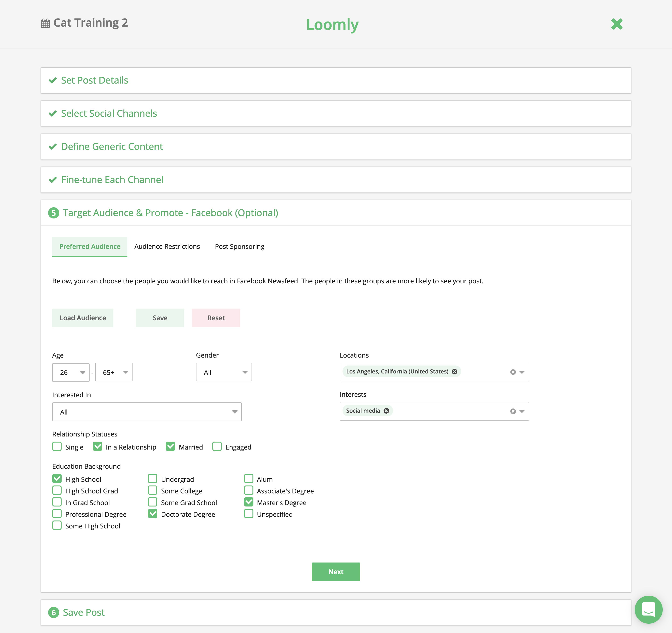The height and width of the screenshot is (633, 672).
Task: Uncheck the Married checkbox
Action: [x=170, y=446]
